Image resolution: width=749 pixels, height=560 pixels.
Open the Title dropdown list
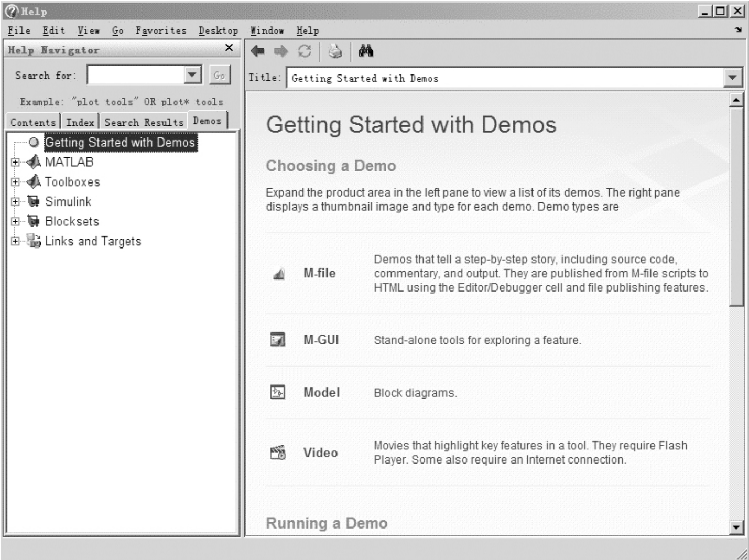732,78
